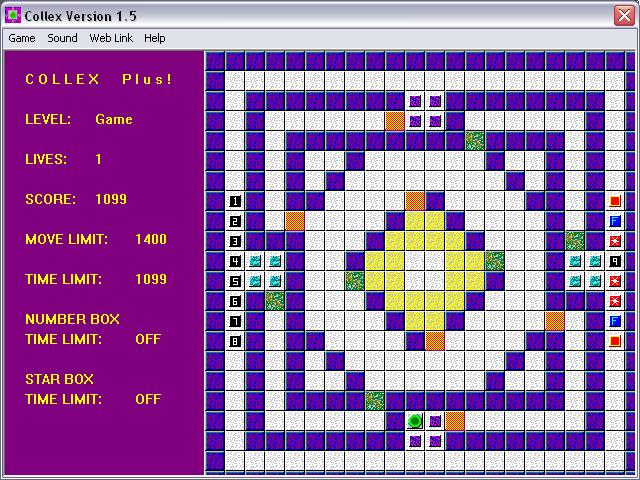Click number box 8
640x480 pixels.
click(x=235, y=341)
